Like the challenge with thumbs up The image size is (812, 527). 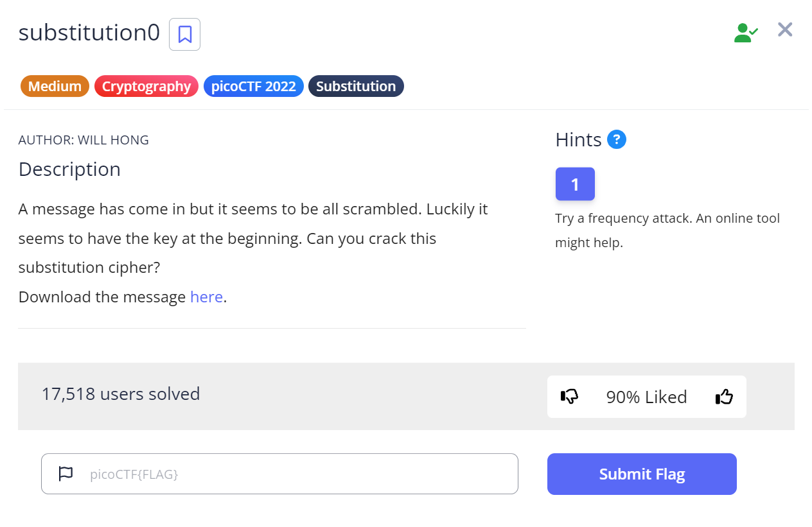tap(724, 397)
